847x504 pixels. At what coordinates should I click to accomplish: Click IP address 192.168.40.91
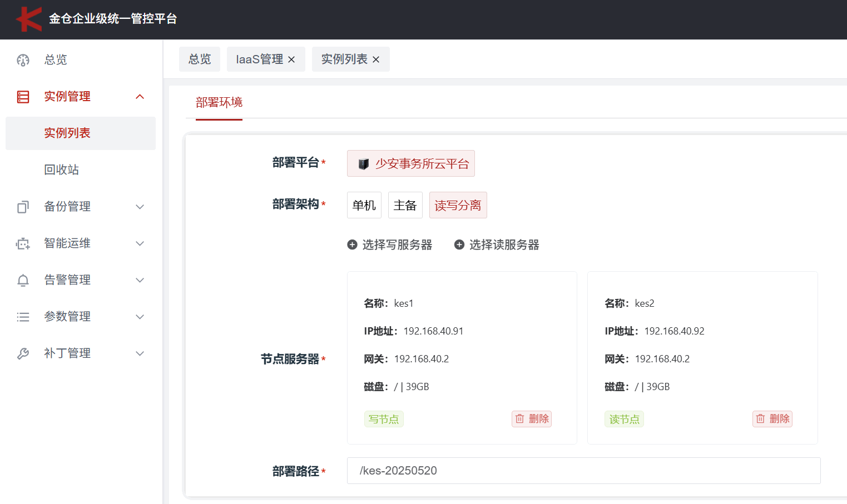pyautogui.click(x=433, y=331)
